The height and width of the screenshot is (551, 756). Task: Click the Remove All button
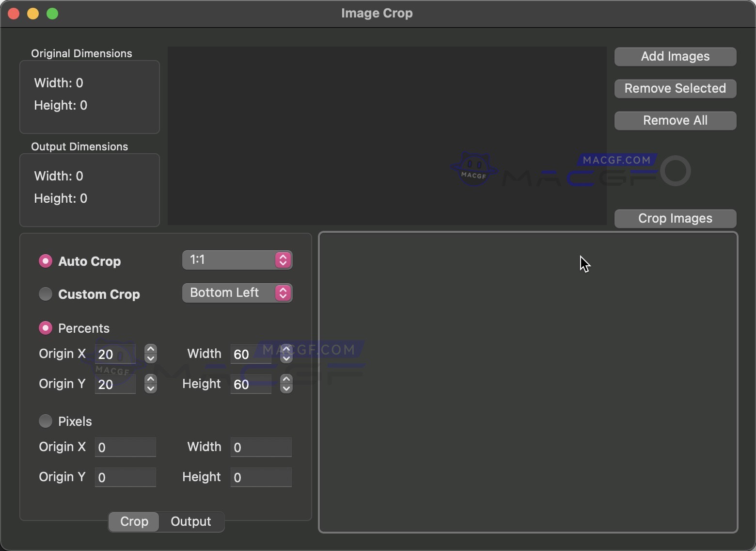675,120
